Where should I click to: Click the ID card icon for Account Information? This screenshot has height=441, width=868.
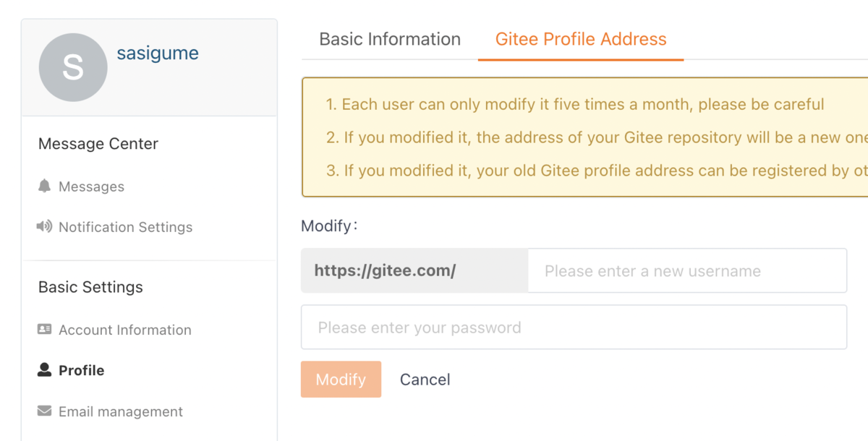tap(44, 330)
